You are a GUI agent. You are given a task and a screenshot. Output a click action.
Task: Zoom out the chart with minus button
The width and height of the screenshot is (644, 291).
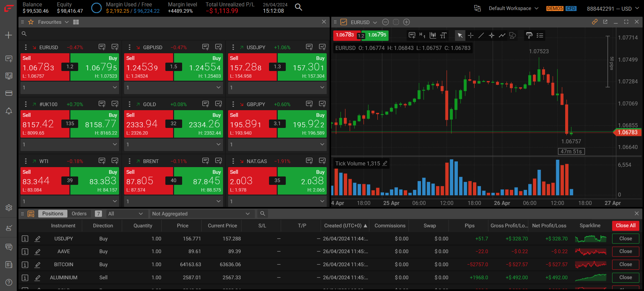coord(385,22)
